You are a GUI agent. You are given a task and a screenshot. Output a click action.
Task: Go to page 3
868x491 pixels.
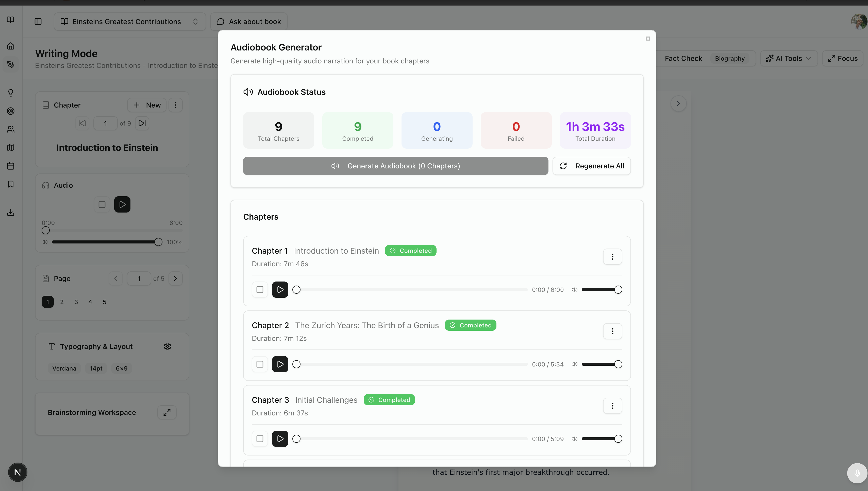click(x=76, y=302)
